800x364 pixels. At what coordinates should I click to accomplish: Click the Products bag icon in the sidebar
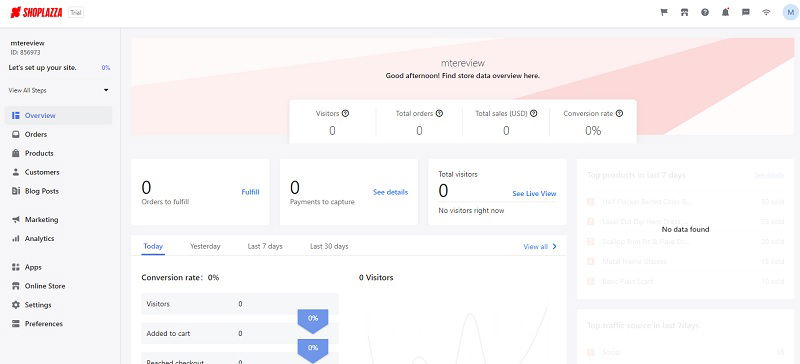point(15,153)
